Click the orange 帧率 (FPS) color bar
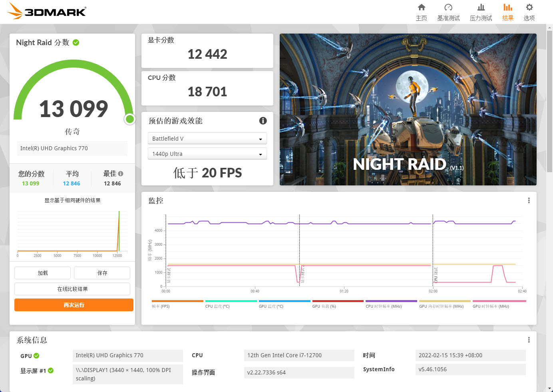Image resolution: width=553 pixels, height=392 pixels. [177, 301]
